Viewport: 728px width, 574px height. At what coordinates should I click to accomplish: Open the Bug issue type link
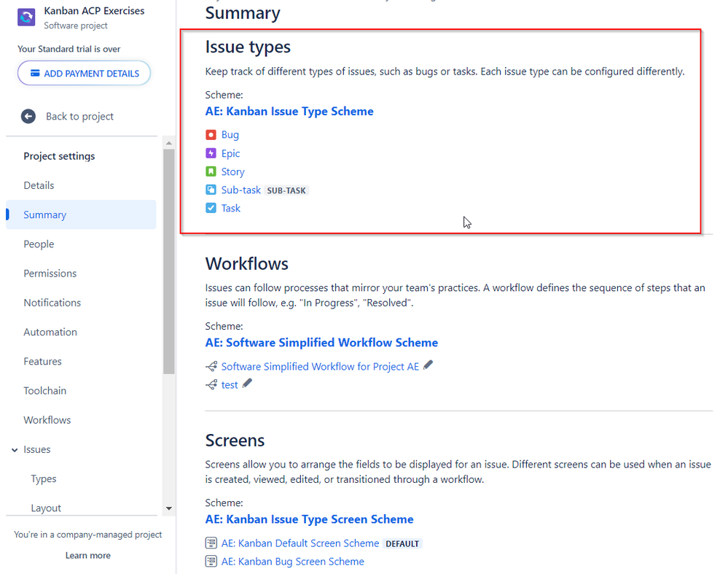tap(230, 135)
